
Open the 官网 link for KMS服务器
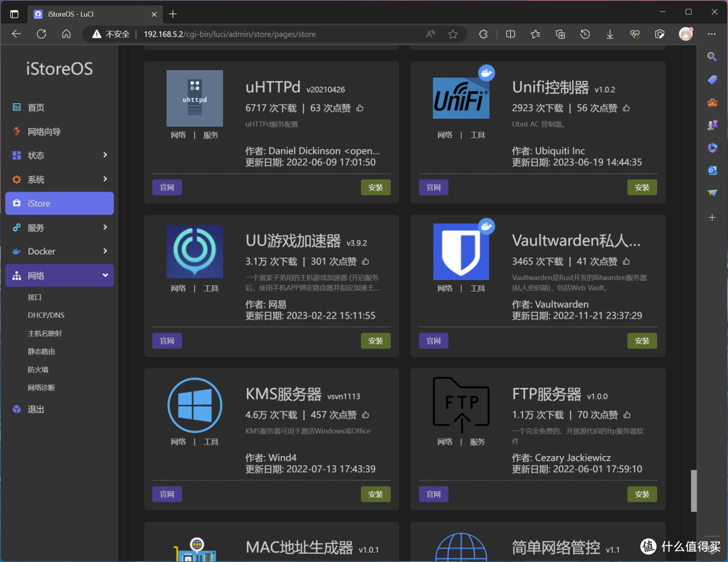[167, 494]
